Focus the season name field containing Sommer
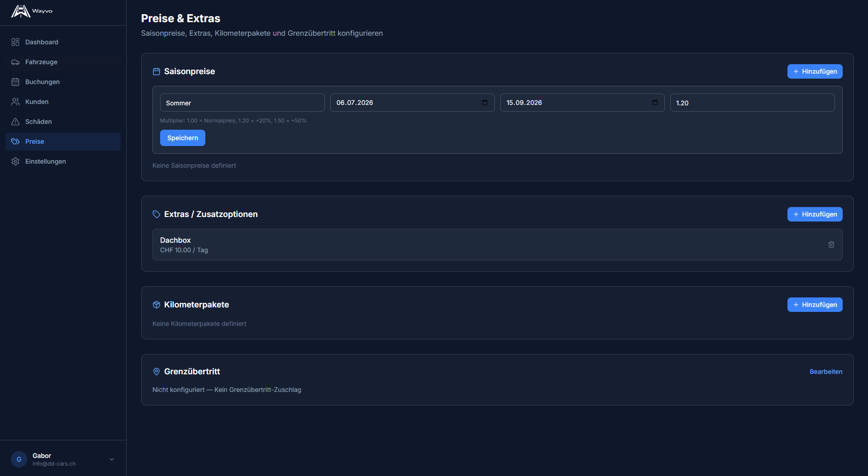Screen dimensions: 868x476 [242, 103]
